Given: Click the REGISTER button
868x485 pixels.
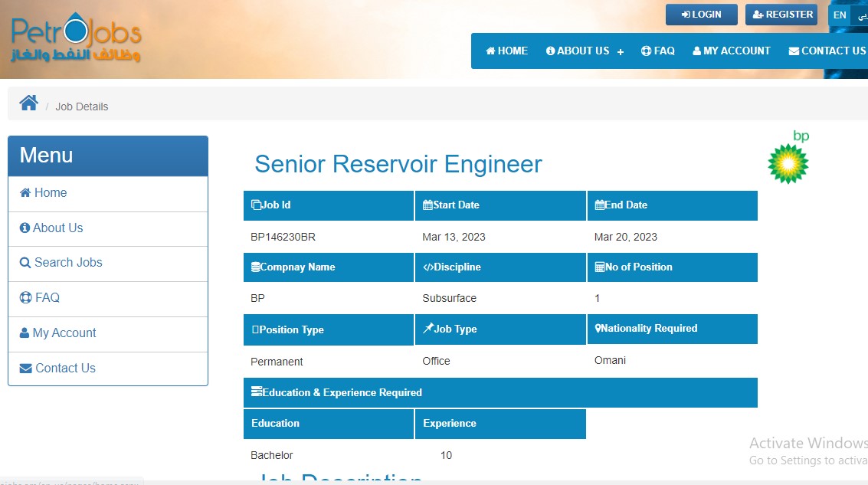Looking at the screenshot, I should click(781, 15).
